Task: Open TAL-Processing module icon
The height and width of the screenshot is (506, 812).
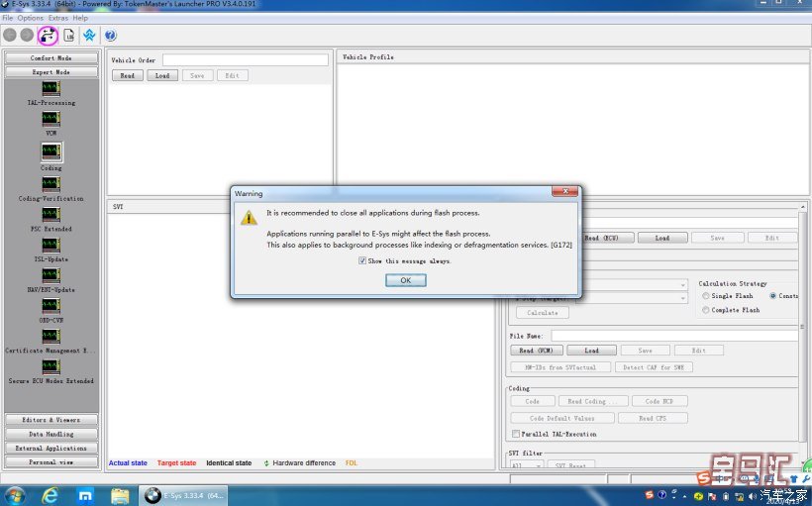Action: (x=51, y=88)
